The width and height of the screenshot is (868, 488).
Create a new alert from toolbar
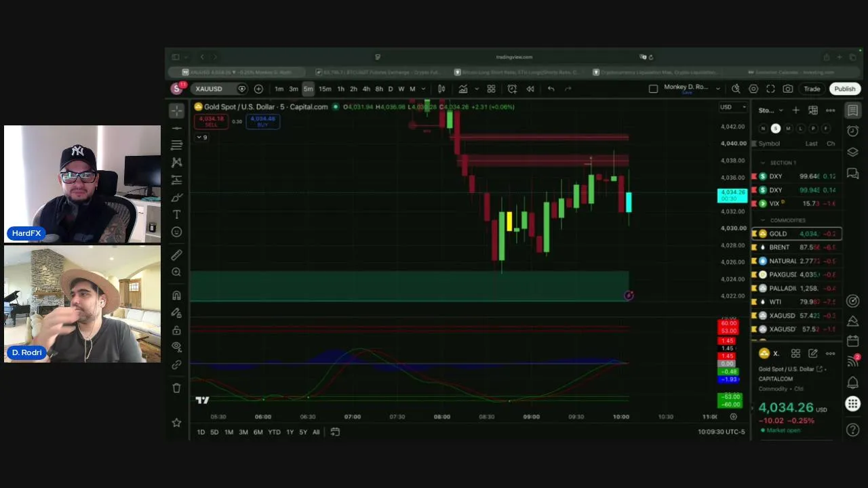coord(512,89)
